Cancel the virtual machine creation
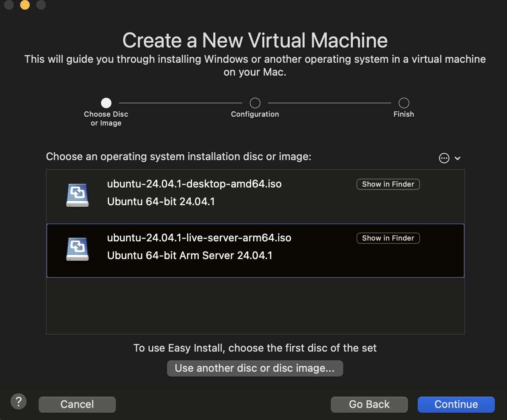Image resolution: width=507 pixels, height=420 pixels. (x=77, y=404)
